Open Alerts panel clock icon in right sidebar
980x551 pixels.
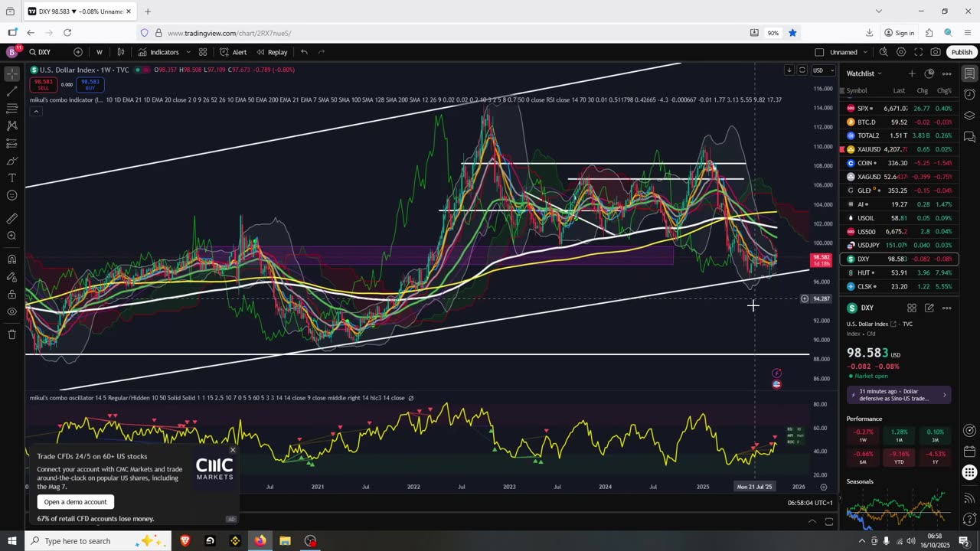click(x=969, y=95)
